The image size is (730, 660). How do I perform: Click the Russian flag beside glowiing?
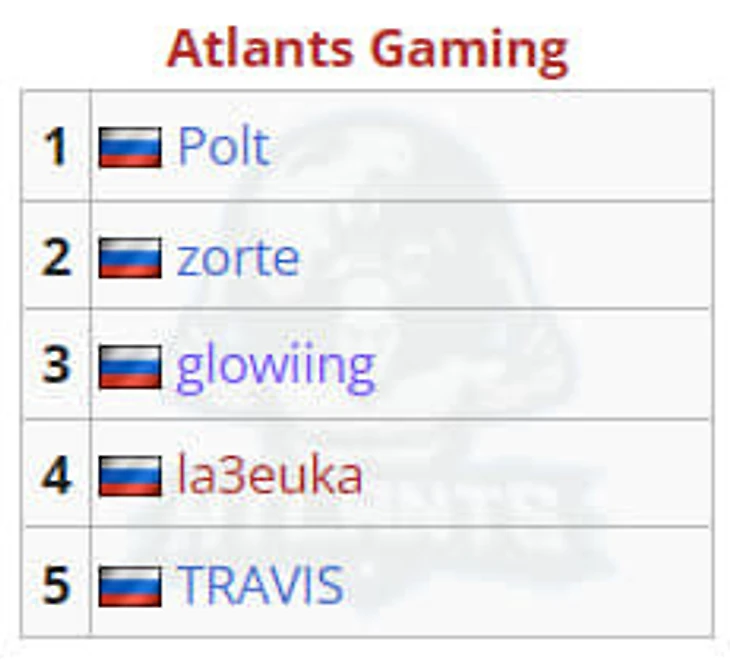[x=130, y=367]
